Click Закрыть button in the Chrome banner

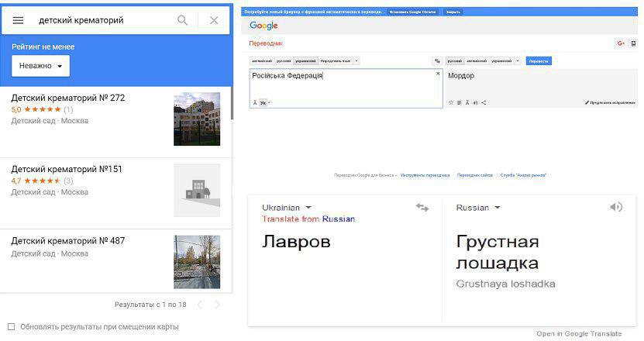click(x=453, y=12)
